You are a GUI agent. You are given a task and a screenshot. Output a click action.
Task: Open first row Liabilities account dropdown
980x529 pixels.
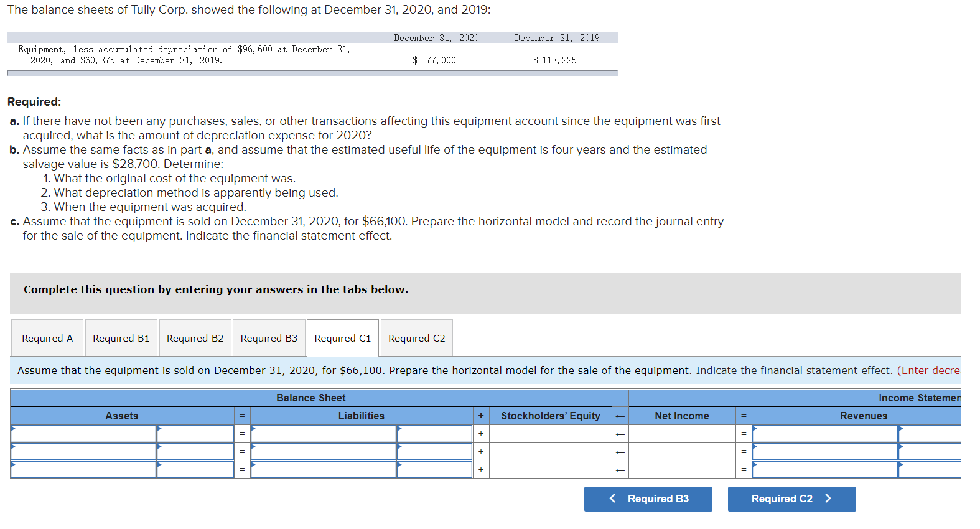pyautogui.click(x=324, y=434)
